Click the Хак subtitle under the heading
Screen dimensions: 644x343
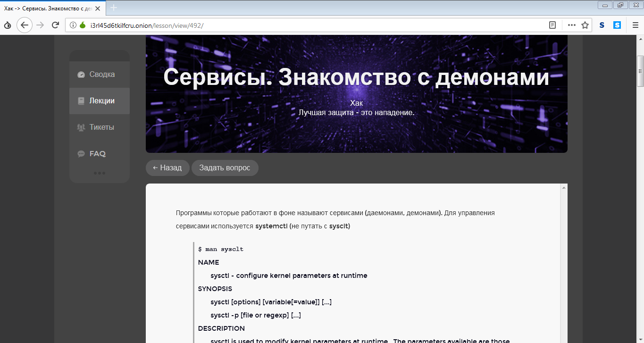point(356,103)
